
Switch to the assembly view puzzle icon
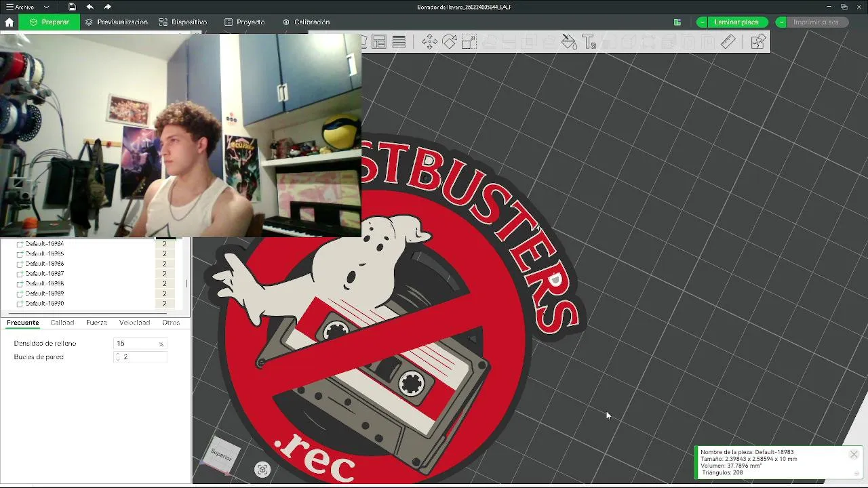pos(758,42)
